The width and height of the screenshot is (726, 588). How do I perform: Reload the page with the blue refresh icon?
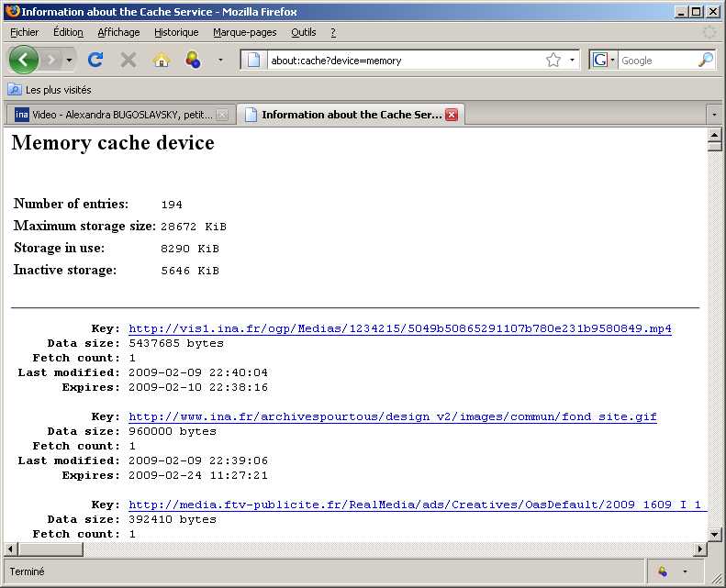[95, 60]
